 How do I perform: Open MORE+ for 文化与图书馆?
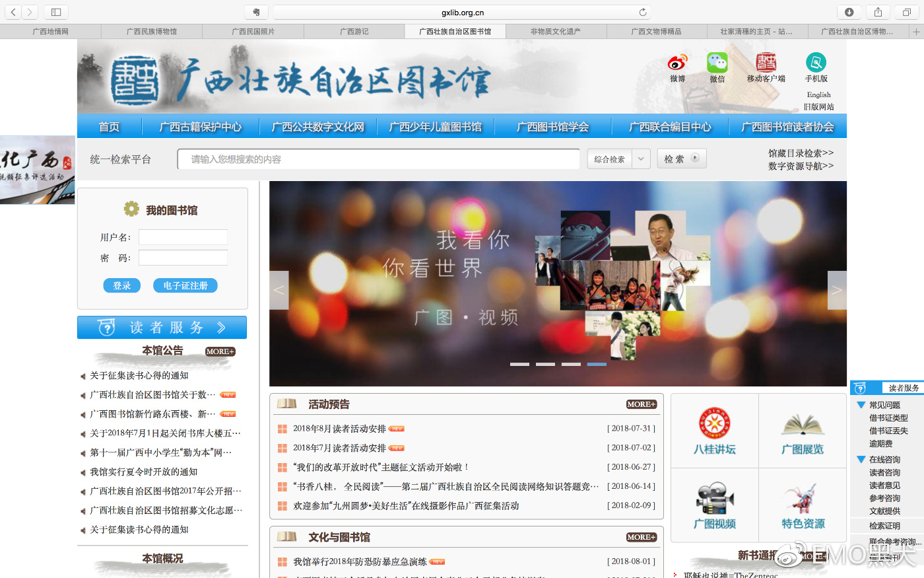pyautogui.click(x=642, y=537)
